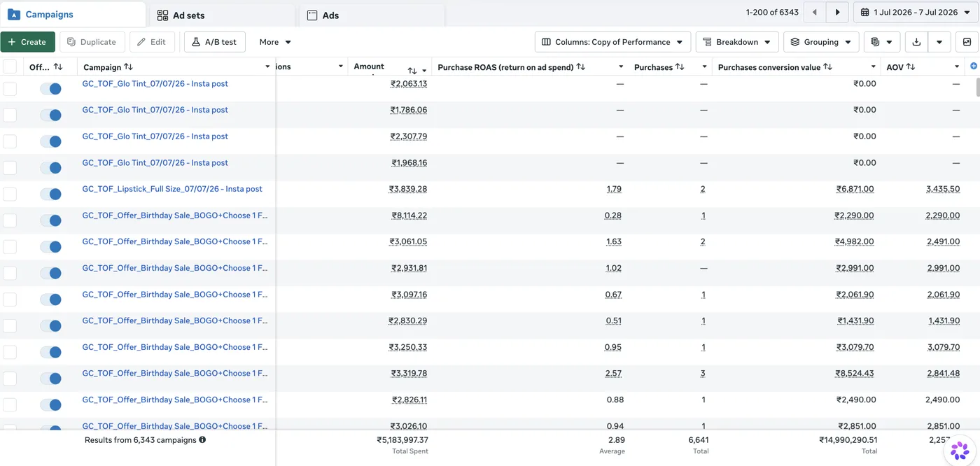Screen dimensions: 980x466
Task: Click the Ad sets grid icon
Action: click(x=162, y=15)
